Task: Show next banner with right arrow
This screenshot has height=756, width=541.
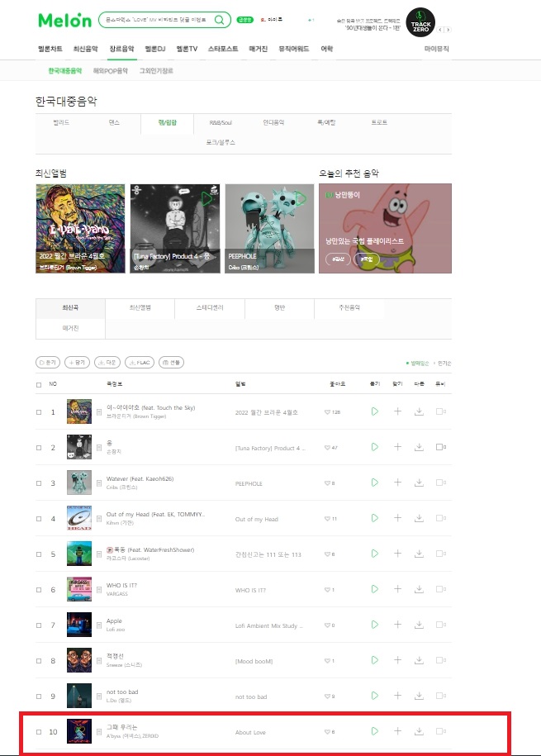Action: point(448,30)
